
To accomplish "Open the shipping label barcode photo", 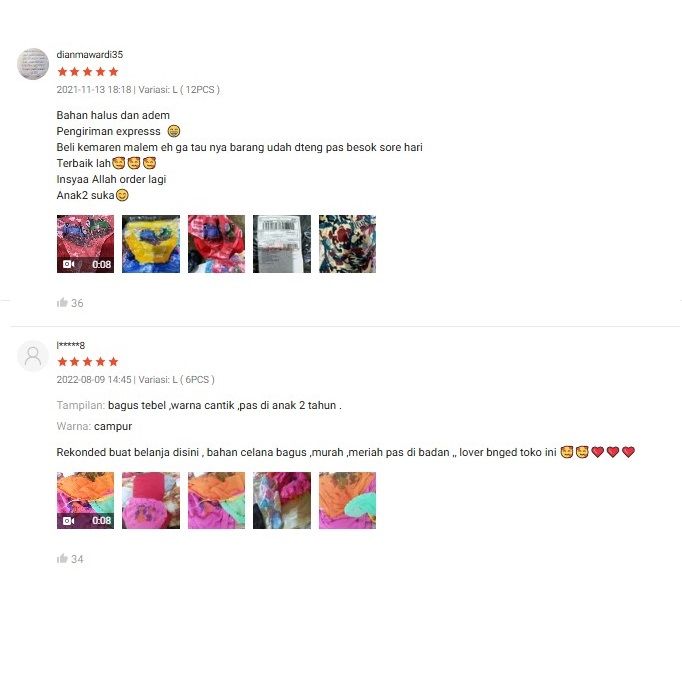I will pos(282,244).
